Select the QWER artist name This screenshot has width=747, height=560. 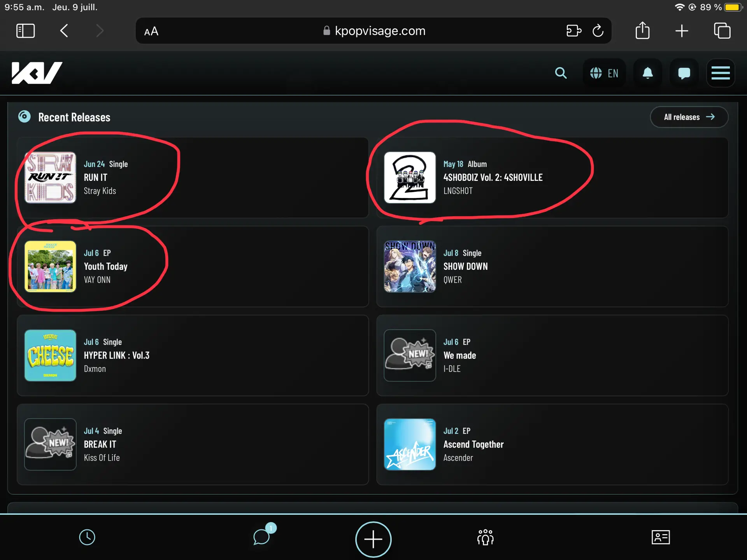[x=452, y=280]
